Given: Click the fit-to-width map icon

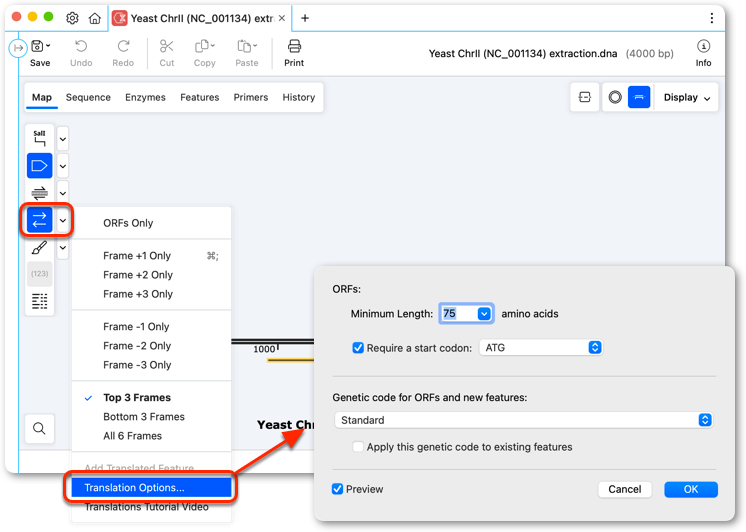Looking at the screenshot, I should (x=585, y=98).
